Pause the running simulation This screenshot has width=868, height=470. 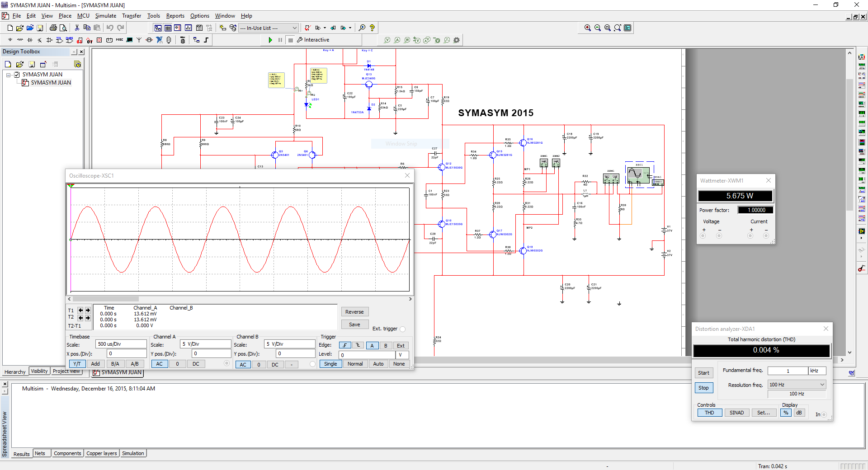coord(280,40)
